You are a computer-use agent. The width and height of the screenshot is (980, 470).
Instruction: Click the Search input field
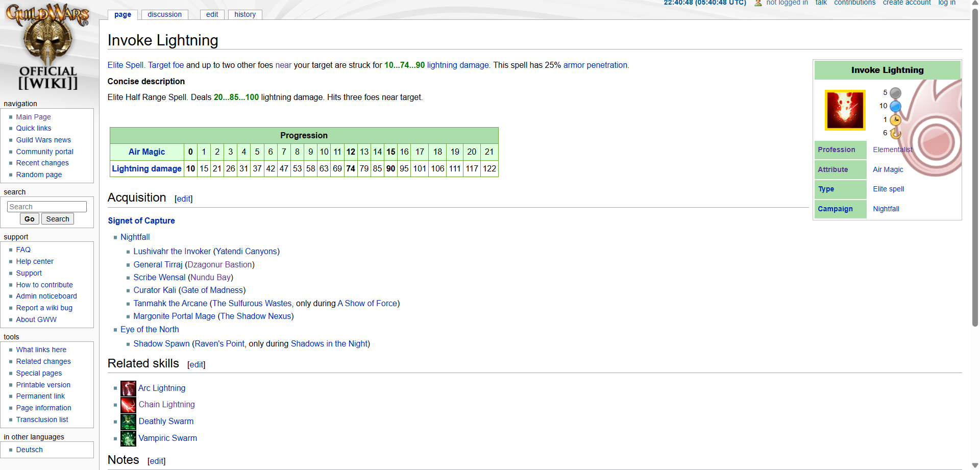(x=47, y=207)
